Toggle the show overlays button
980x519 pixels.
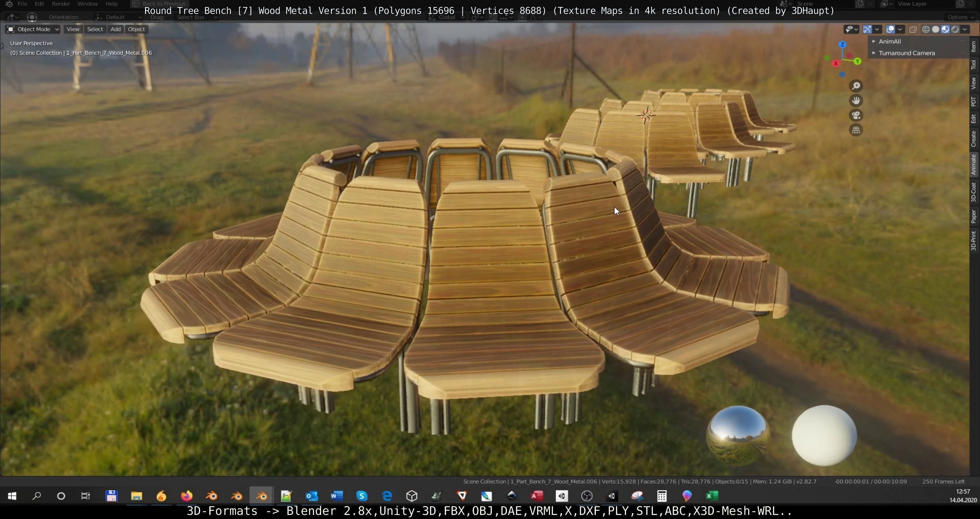[x=890, y=29]
